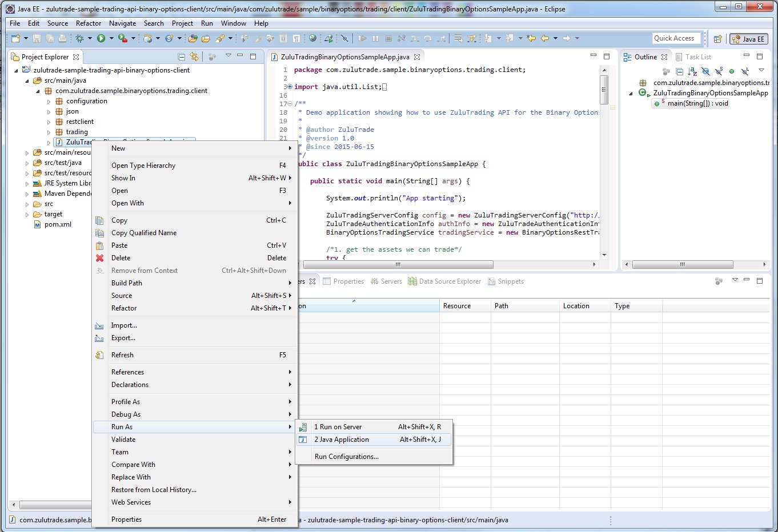Toggle alphabetical Sort in Outline view
This screenshot has width=778, height=532.
pyautogui.click(x=692, y=71)
